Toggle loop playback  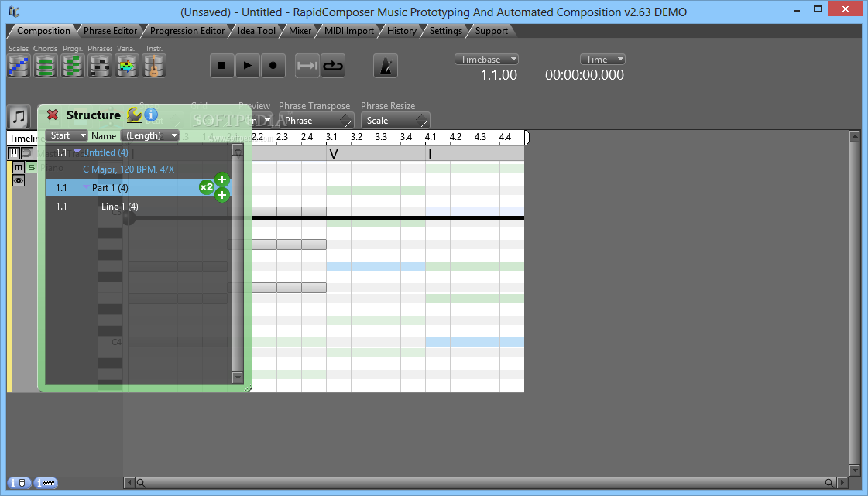[333, 66]
